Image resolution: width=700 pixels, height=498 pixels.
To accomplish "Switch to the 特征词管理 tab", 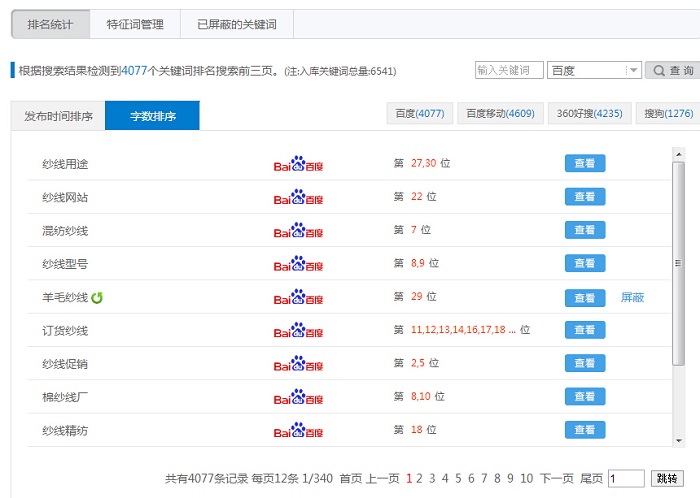I will 135,23.
